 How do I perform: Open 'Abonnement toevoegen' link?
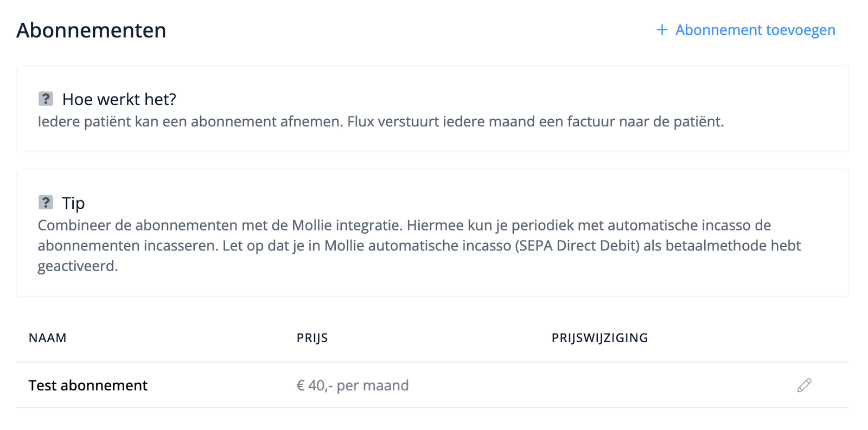click(x=755, y=30)
